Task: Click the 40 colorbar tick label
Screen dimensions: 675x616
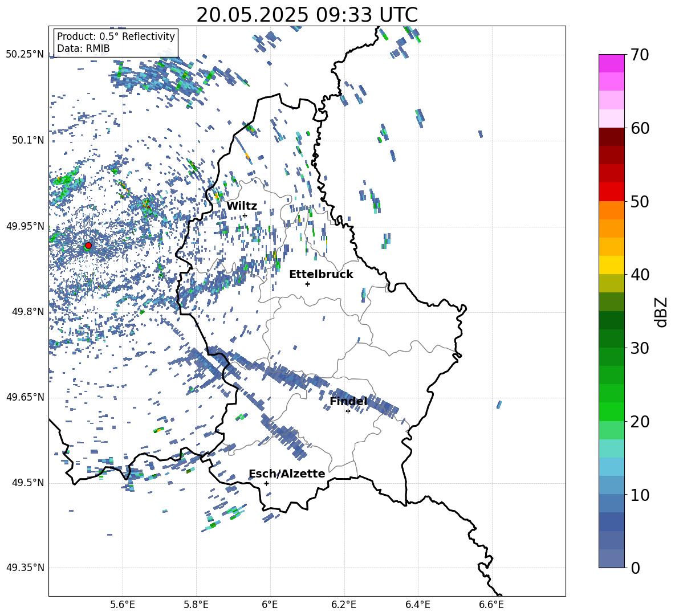Action: 639,275
